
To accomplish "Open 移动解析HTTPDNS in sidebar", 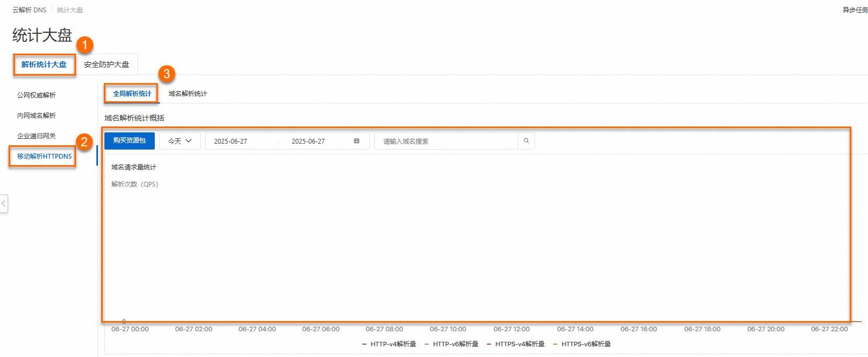I will click(x=44, y=156).
